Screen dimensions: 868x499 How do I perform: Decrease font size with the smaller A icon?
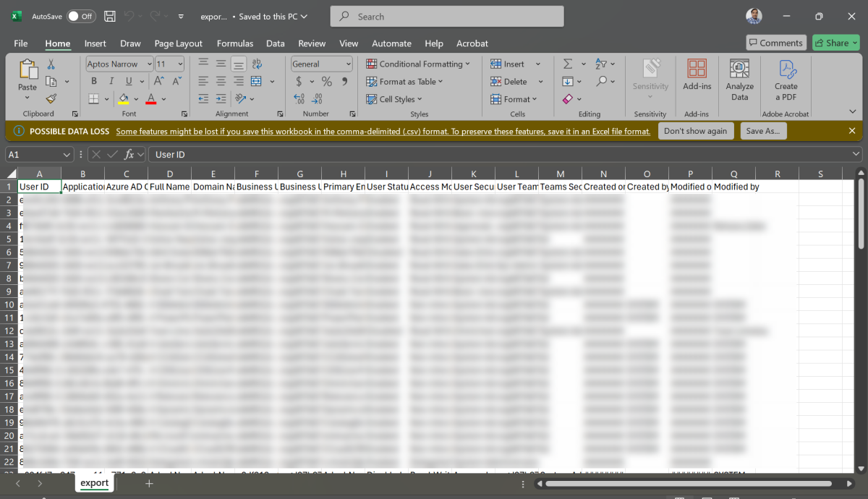click(177, 82)
